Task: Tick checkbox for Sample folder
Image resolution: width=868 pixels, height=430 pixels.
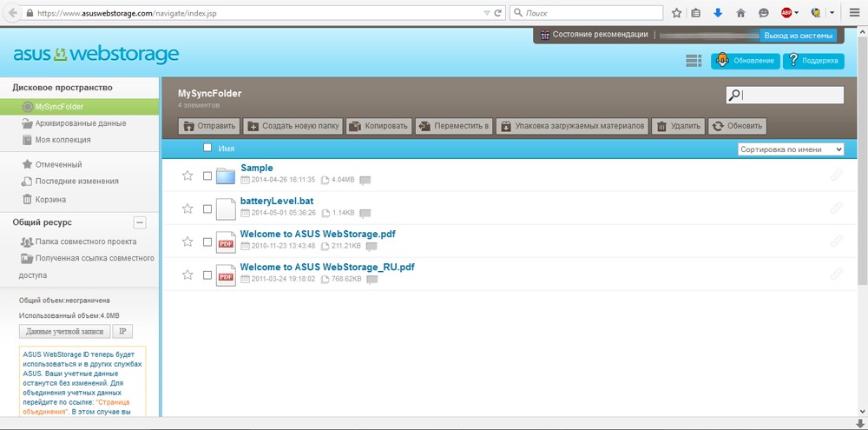Action: click(x=207, y=175)
